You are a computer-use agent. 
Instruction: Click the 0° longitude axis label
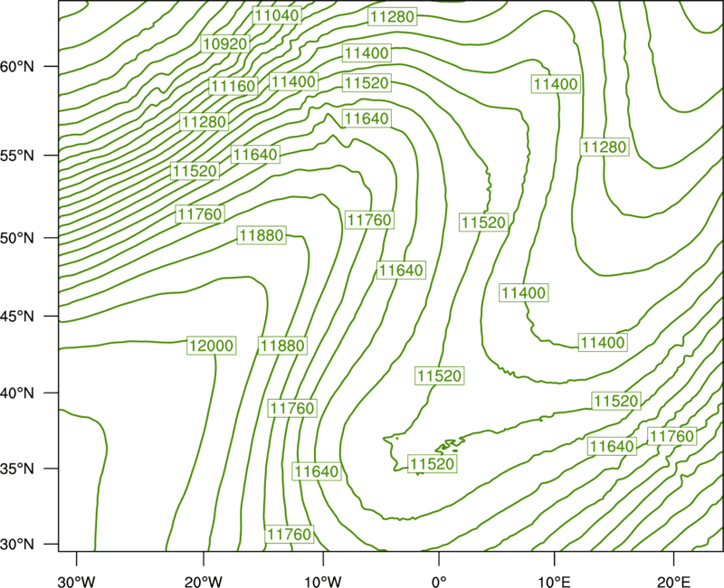pyautogui.click(x=439, y=581)
